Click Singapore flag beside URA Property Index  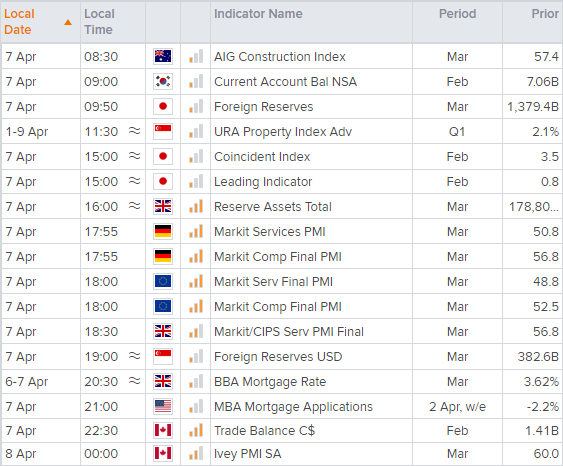(x=163, y=131)
